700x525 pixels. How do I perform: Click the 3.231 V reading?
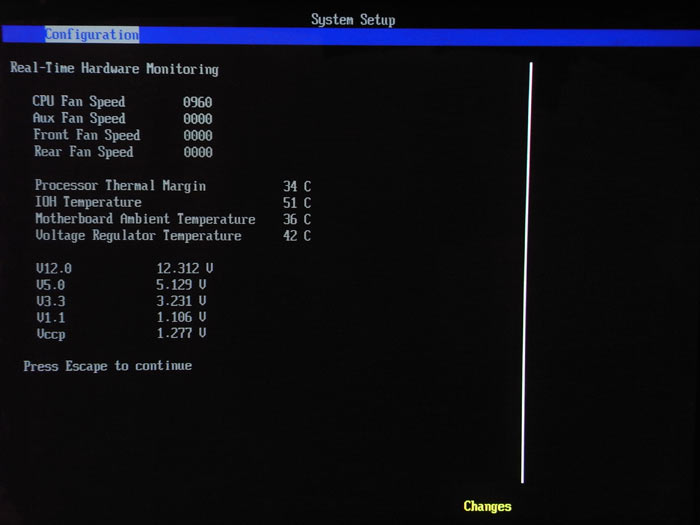pos(181,301)
